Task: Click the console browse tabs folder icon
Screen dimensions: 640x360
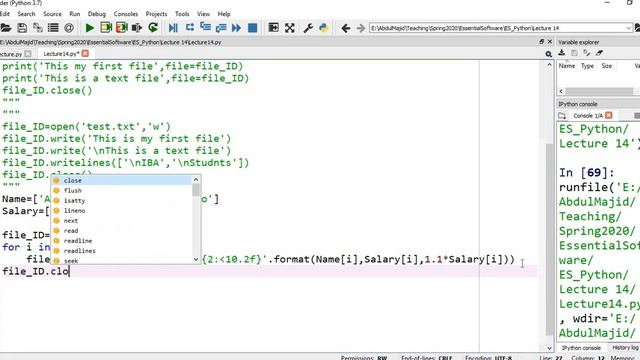Action: pos(562,116)
